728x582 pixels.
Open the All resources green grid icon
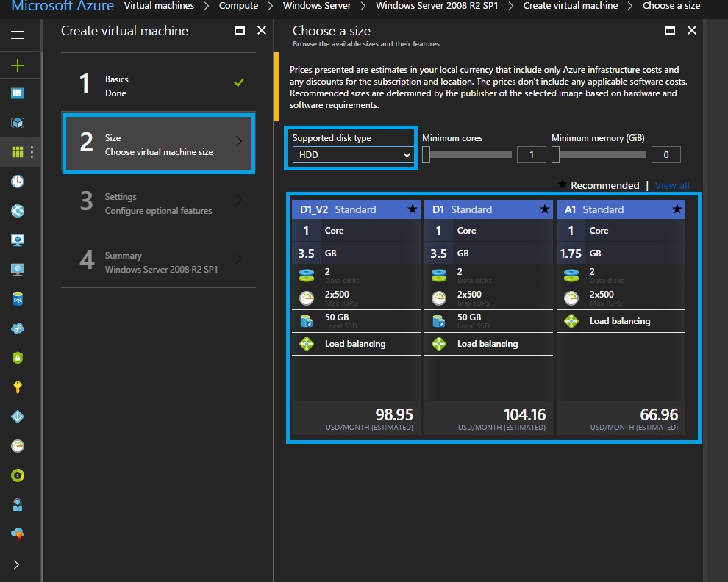pyautogui.click(x=18, y=152)
